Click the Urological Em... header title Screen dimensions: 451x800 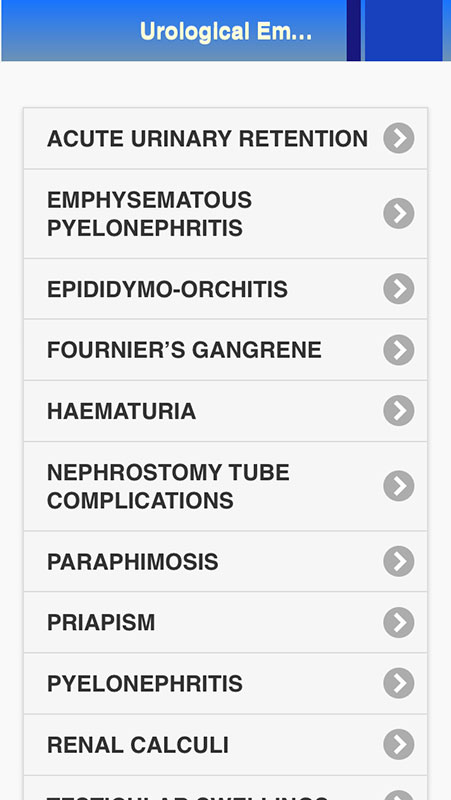pos(226,32)
